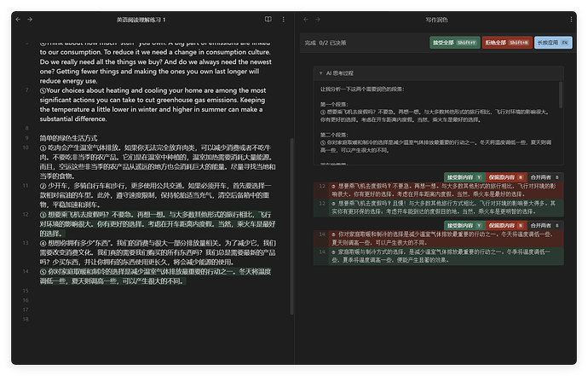Click the heading 简单的绿色生活方式 in editor

coord(69,138)
